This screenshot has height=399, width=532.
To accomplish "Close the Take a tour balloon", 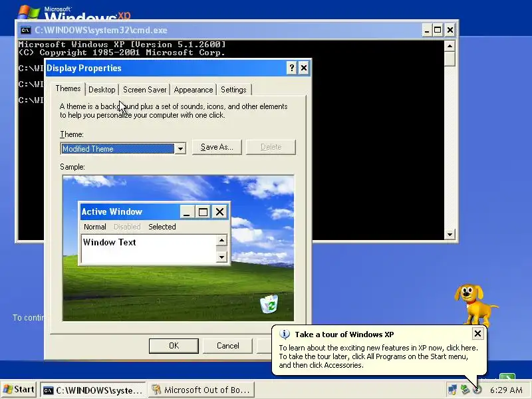I will click(477, 334).
